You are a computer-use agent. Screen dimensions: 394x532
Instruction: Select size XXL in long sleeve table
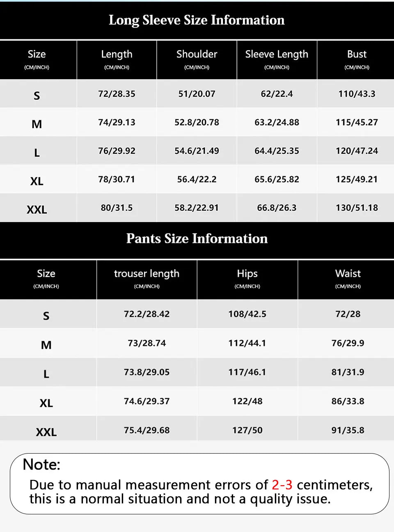coord(37,210)
